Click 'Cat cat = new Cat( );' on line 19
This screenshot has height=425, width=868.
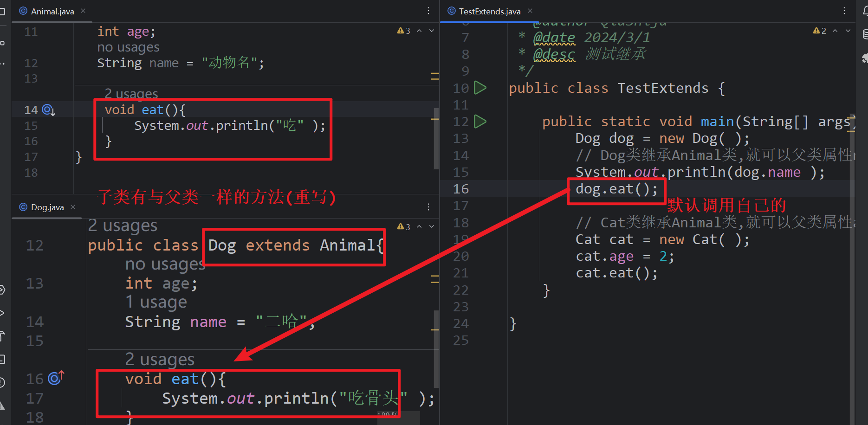662,239
